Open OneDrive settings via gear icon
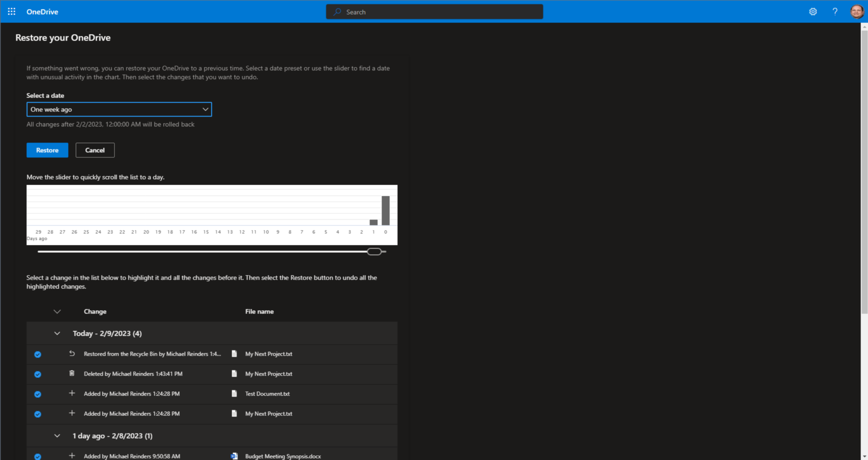Image resolution: width=868 pixels, height=460 pixels. (812, 11)
